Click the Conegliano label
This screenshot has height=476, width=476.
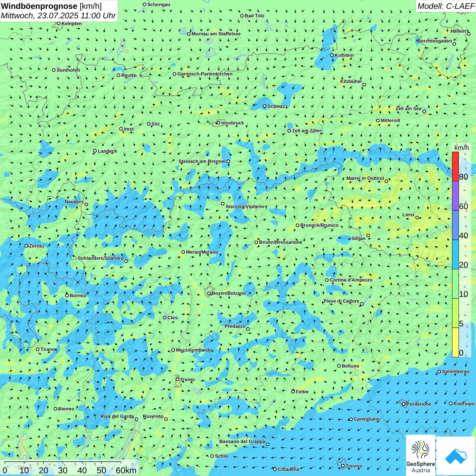click(367, 419)
